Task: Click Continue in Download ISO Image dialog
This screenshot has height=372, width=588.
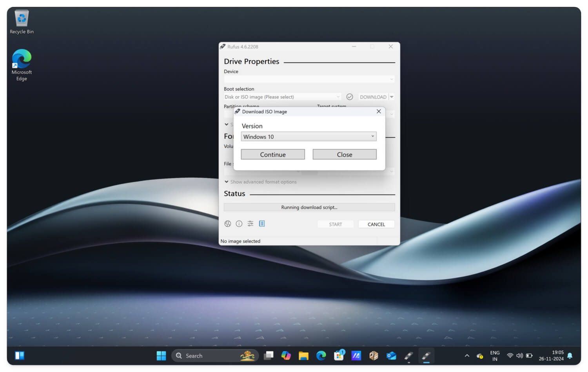Action: tap(273, 154)
